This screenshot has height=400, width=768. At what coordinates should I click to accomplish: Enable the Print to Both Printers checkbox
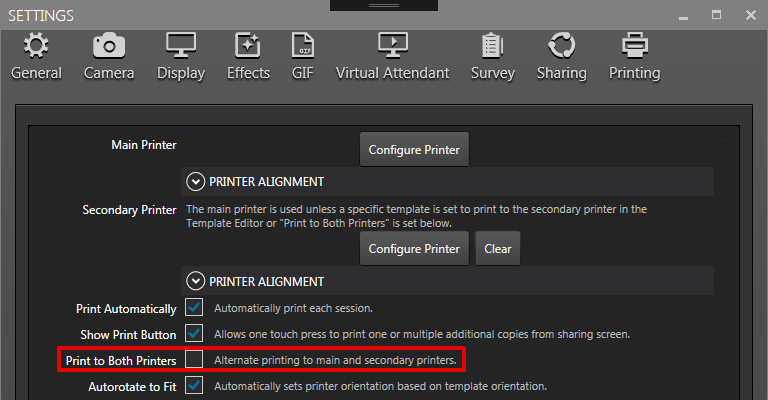click(x=194, y=359)
